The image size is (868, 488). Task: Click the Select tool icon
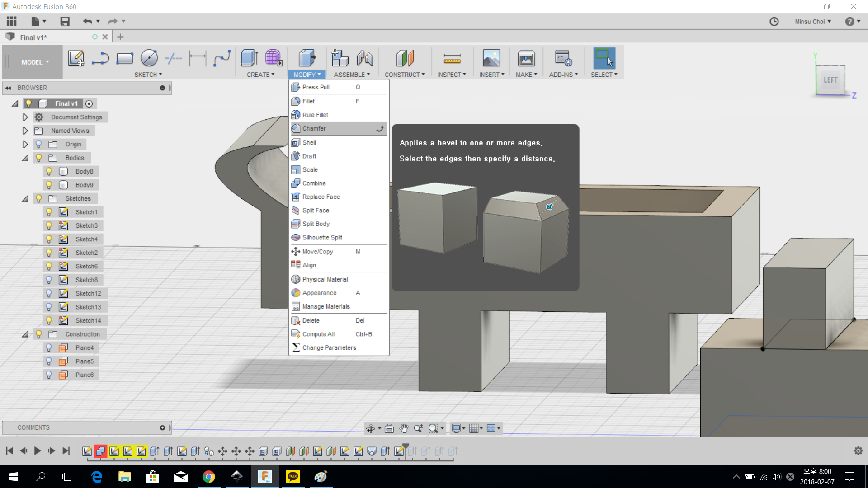tap(604, 58)
